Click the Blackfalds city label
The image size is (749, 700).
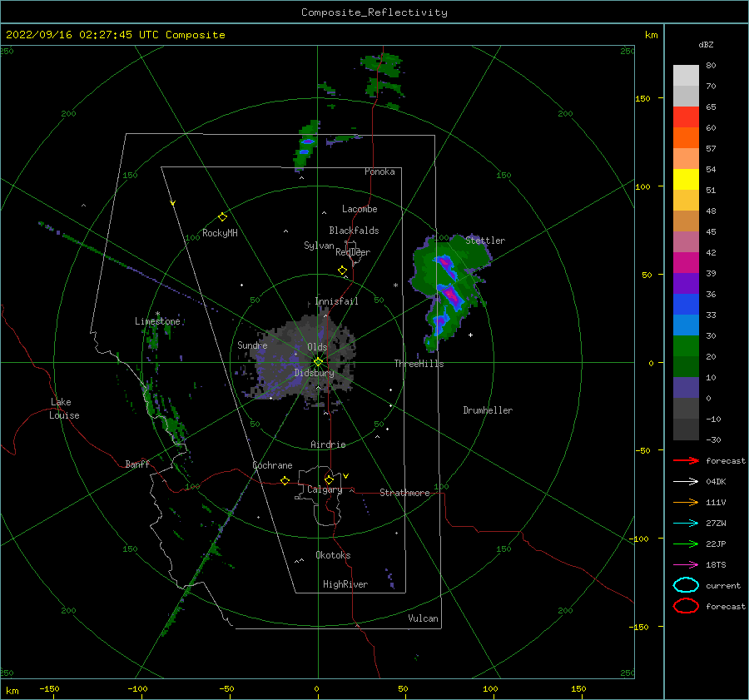pyautogui.click(x=354, y=231)
